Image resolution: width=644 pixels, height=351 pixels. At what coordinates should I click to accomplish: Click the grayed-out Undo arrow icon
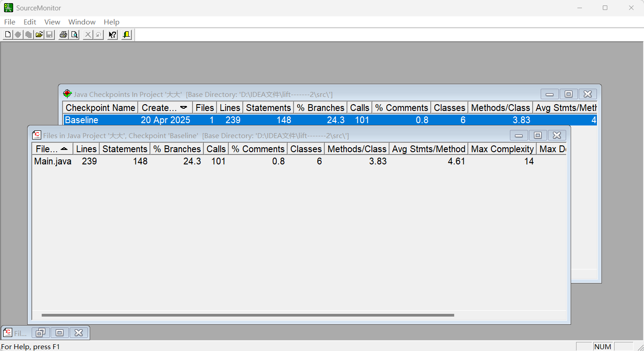coord(98,35)
